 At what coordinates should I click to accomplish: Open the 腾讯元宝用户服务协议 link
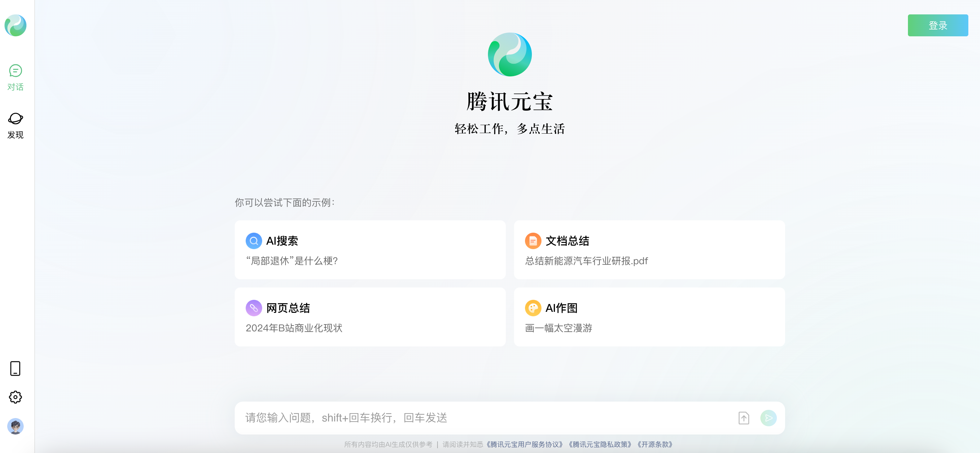tap(524, 444)
